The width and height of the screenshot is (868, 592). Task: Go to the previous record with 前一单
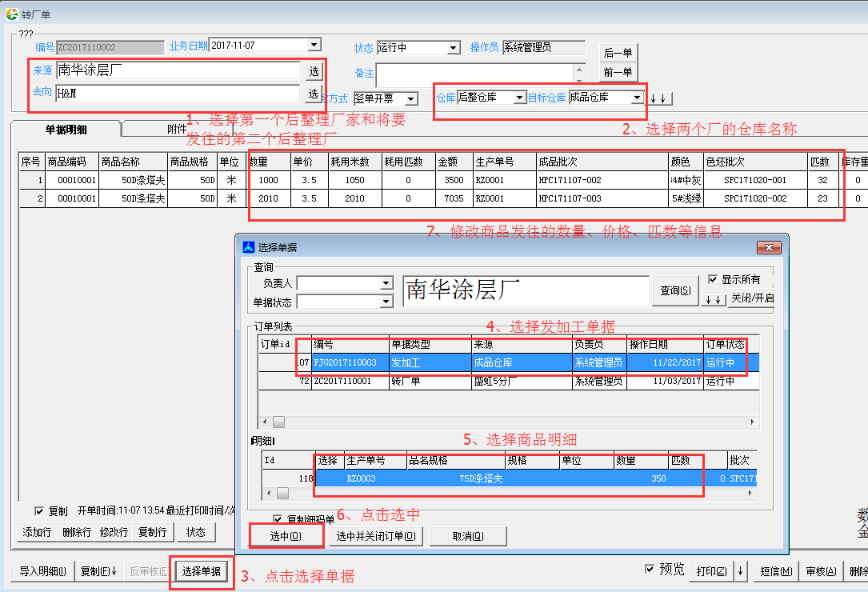coord(618,72)
